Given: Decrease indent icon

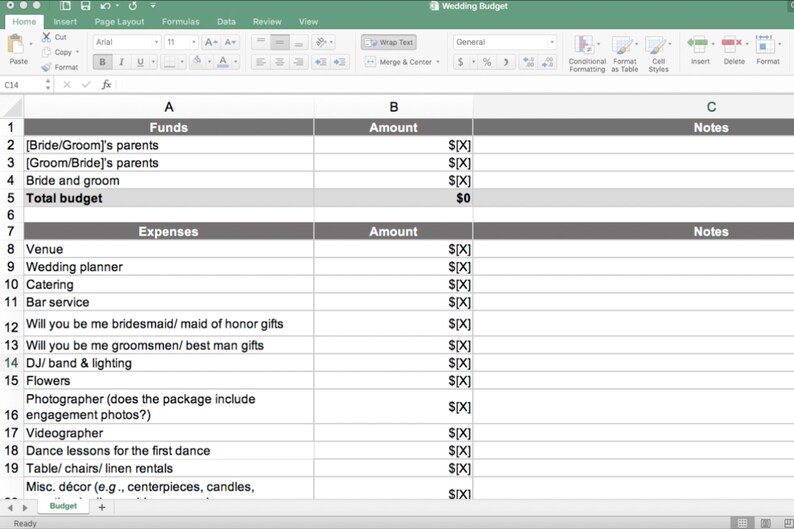Looking at the screenshot, I should tap(321, 62).
